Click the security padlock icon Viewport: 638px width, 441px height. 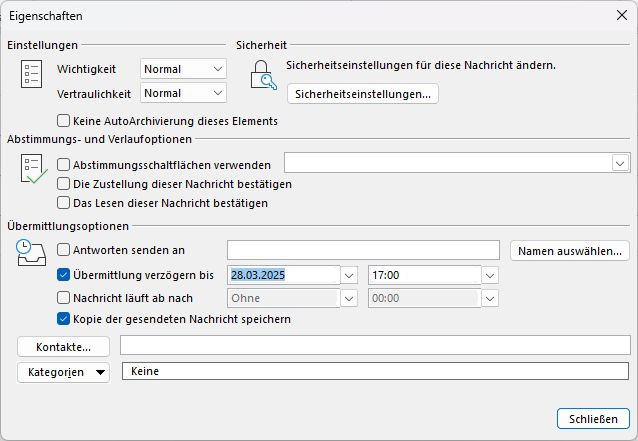pyautogui.click(x=262, y=75)
